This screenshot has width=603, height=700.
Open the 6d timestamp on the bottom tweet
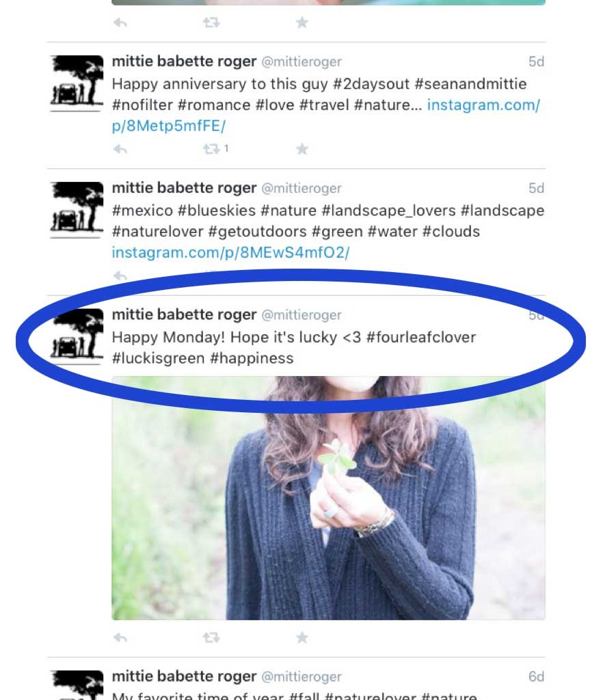[536, 676]
